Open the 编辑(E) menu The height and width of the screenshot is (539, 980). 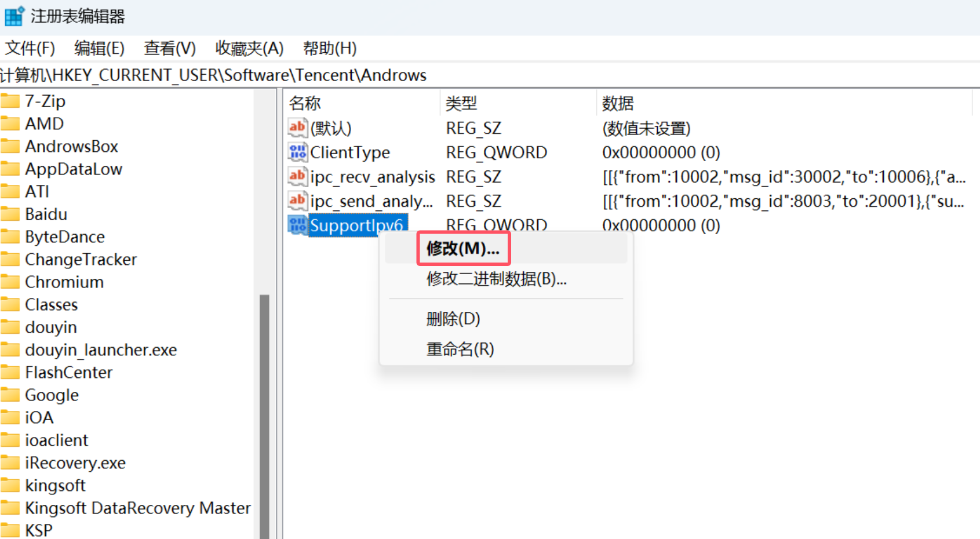[99, 48]
